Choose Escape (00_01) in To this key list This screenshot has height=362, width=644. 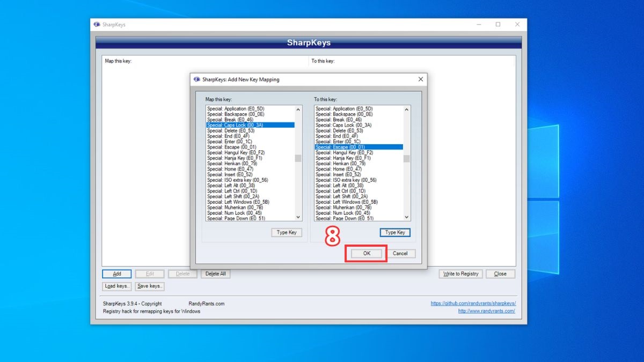coord(359,147)
